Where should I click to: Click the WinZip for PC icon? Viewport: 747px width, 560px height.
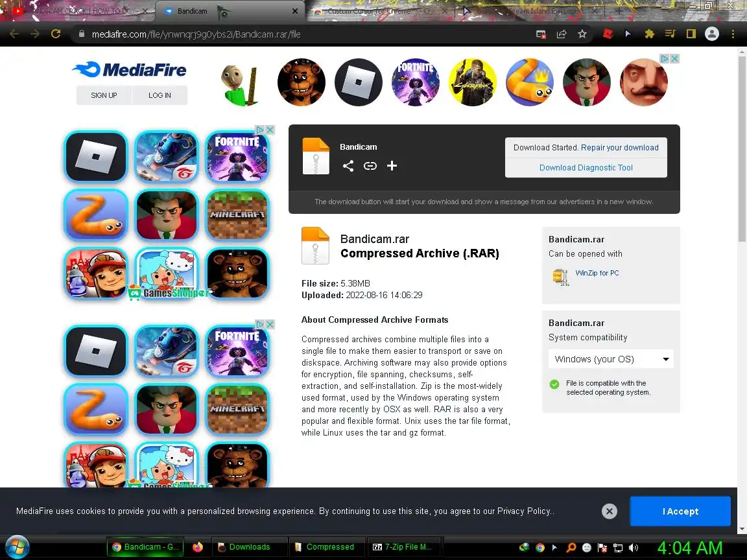pyautogui.click(x=561, y=277)
